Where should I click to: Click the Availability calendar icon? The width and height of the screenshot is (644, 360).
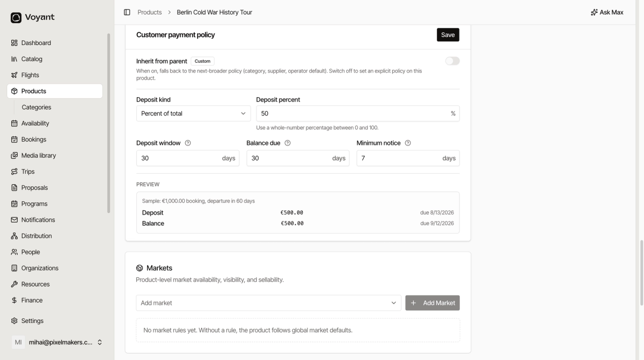(x=14, y=123)
